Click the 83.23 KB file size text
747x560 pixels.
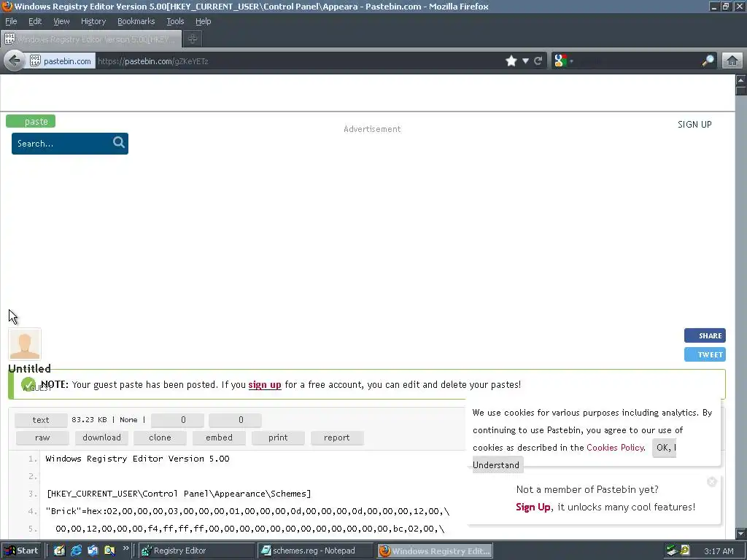click(89, 420)
